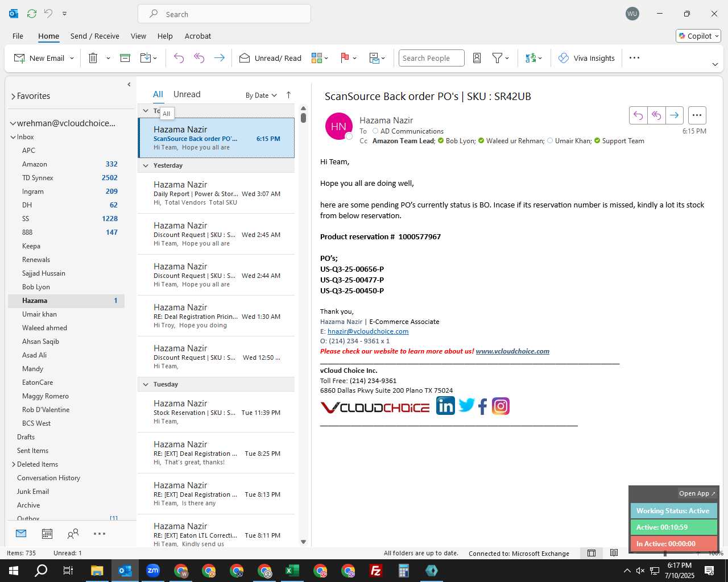Collapse the Yesterday message group
This screenshot has height=582, width=728.
[146, 165]
